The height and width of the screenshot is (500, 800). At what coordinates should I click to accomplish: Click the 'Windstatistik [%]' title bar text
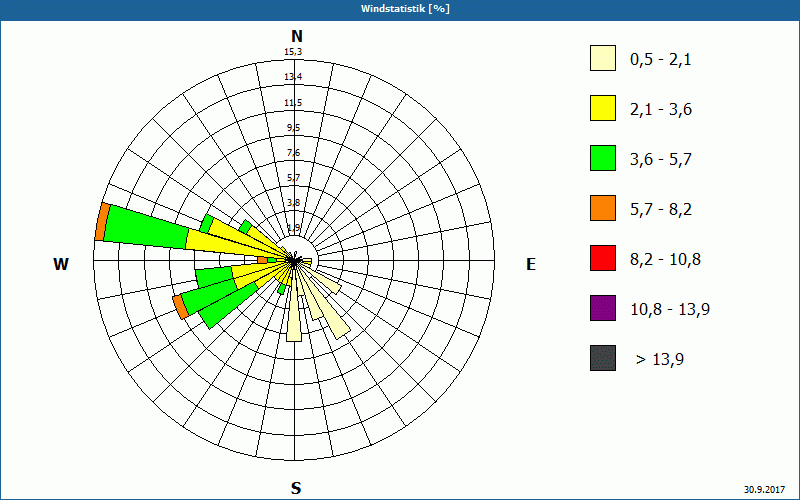coord(405,9)
